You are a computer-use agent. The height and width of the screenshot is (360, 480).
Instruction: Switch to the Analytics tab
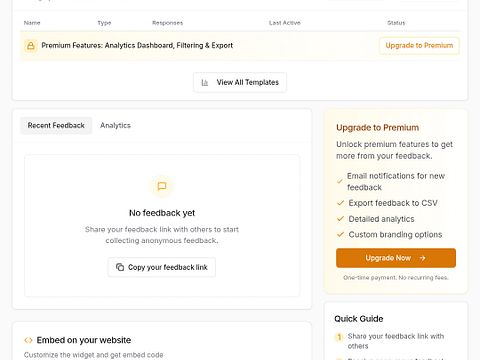[x=115, y=125]
